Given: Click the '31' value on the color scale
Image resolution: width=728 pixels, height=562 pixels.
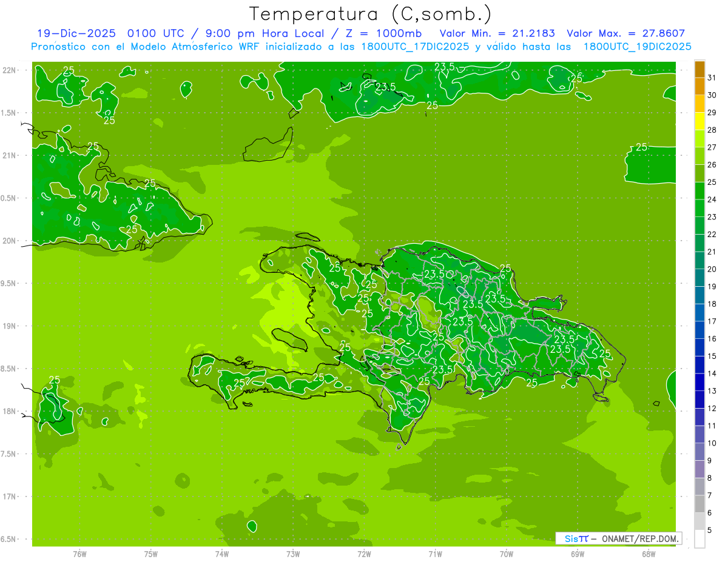Looking at the screenshot, I should click(x=712, y=78).
